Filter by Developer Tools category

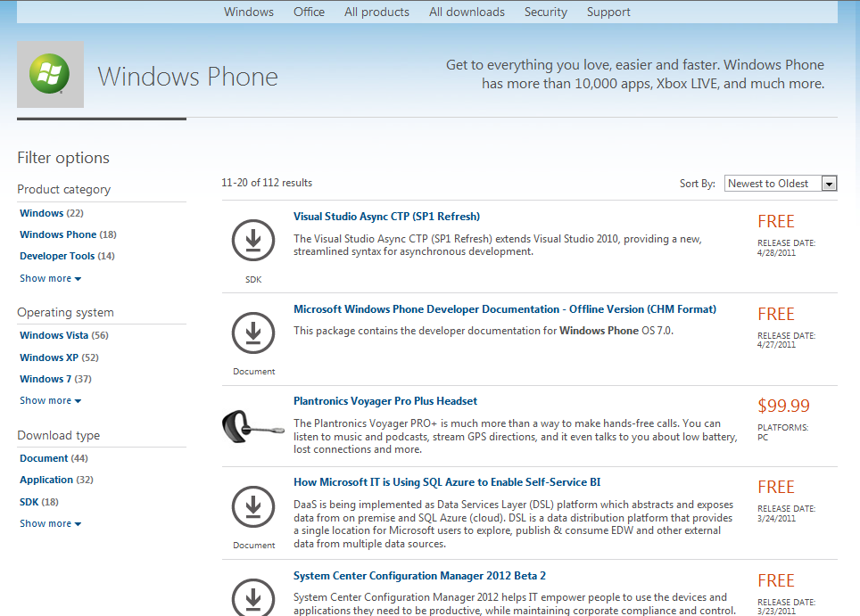pyautogui.click(x=57, y=256)
